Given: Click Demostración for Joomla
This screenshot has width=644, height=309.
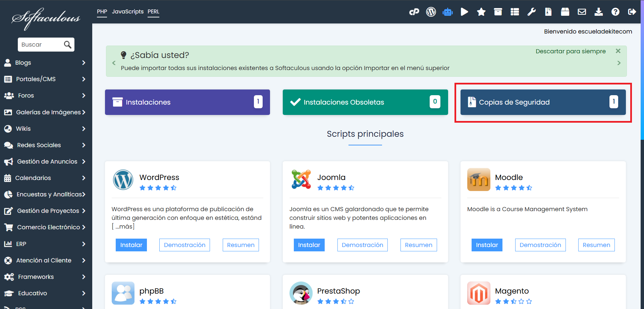Looking at the screenshot, I should [363, 245].
